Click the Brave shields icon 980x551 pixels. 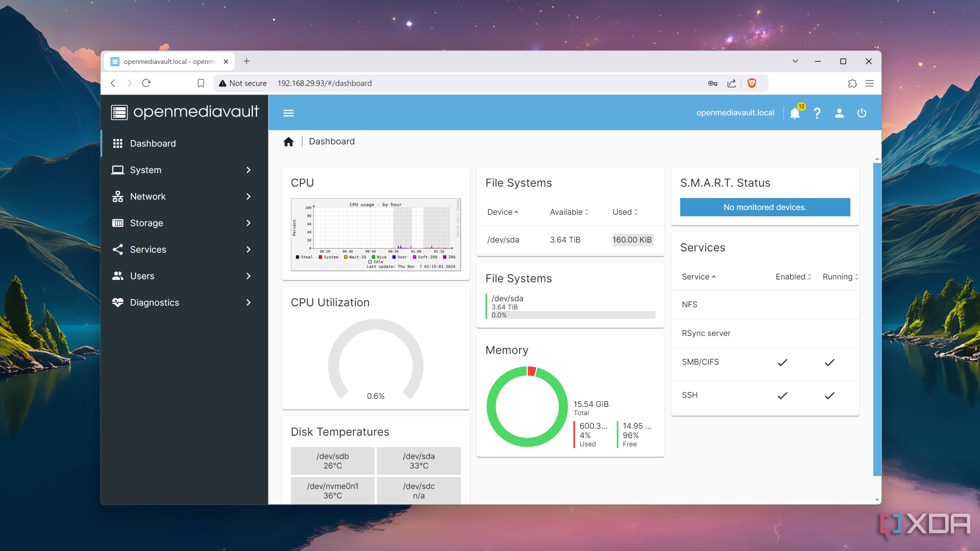[x=751, y=83]
